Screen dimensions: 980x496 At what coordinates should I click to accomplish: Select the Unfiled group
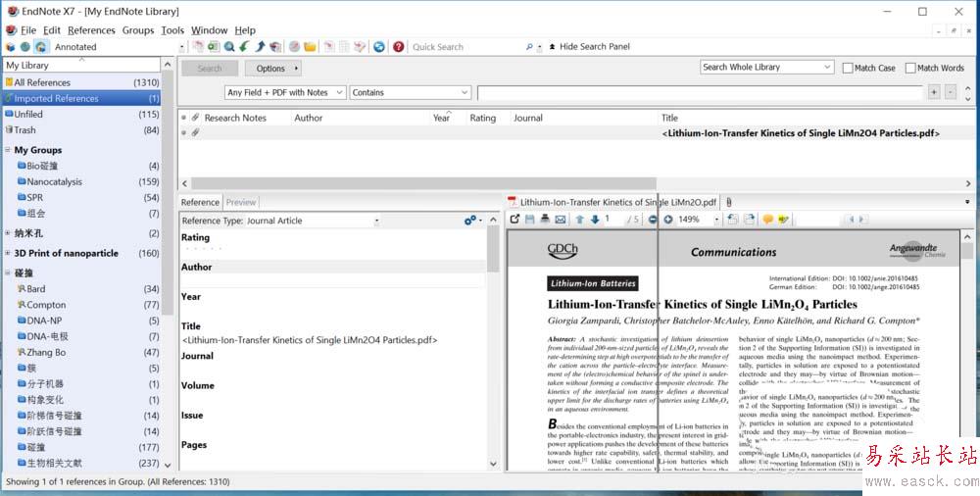(82, 115)
